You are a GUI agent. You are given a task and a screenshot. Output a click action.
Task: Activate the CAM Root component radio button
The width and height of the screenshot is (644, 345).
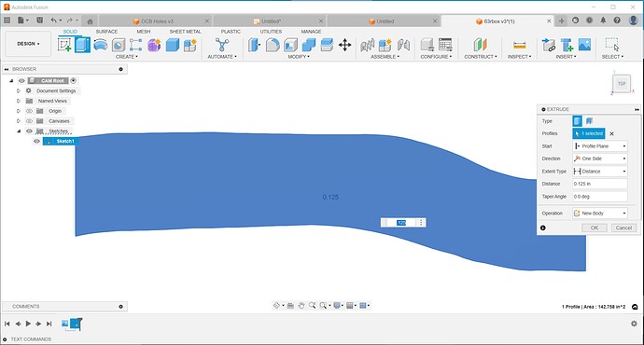coord(74,81)
